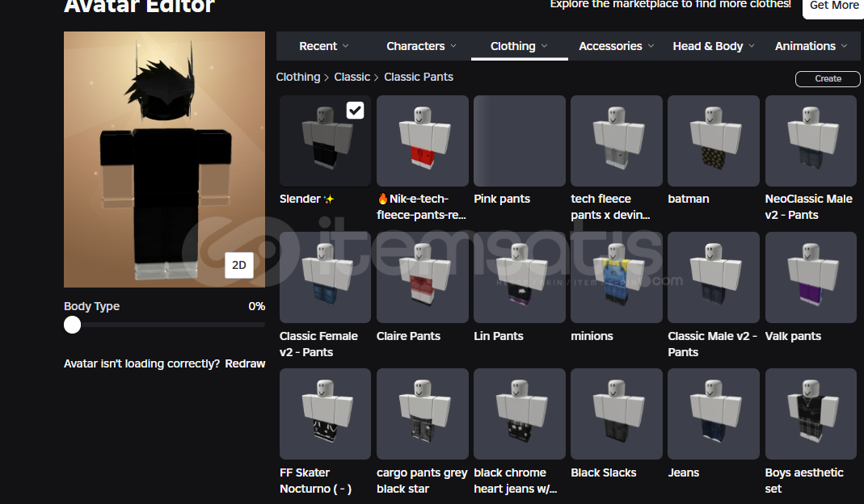Click the 'Pink pants' item name

[x=502, y=199]
